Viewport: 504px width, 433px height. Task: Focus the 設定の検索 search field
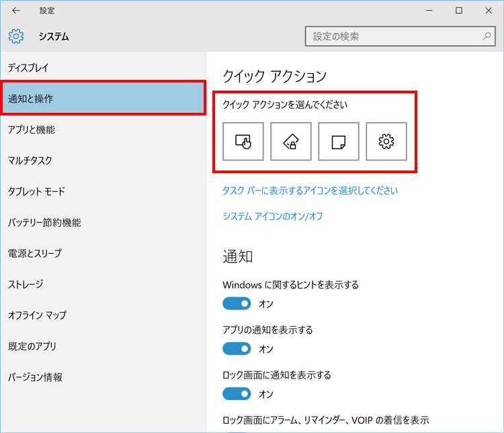pyautogui.click(x=393, y=36)
